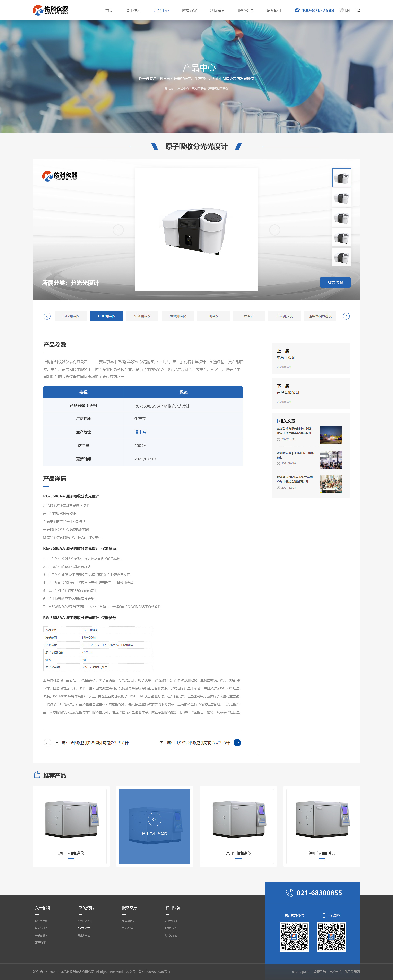Open 上一篇 L6物联智能系列紫外可见分光光度计
Viewport: 393px width, 980px height.
(91, 743)
